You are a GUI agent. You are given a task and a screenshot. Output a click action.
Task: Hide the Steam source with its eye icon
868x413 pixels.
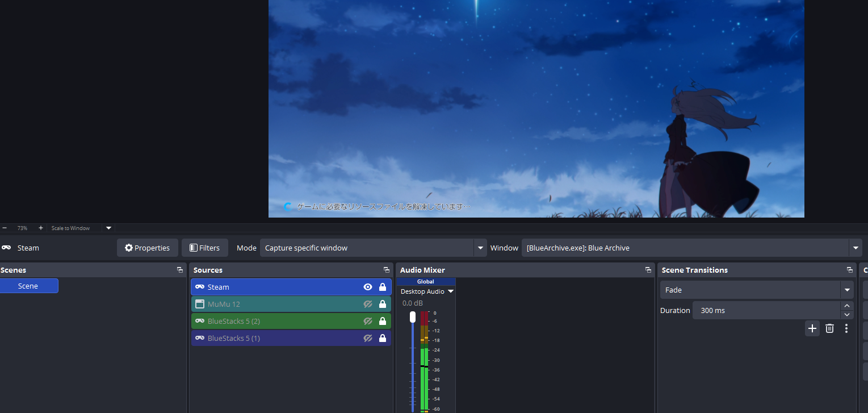[368, 287]
